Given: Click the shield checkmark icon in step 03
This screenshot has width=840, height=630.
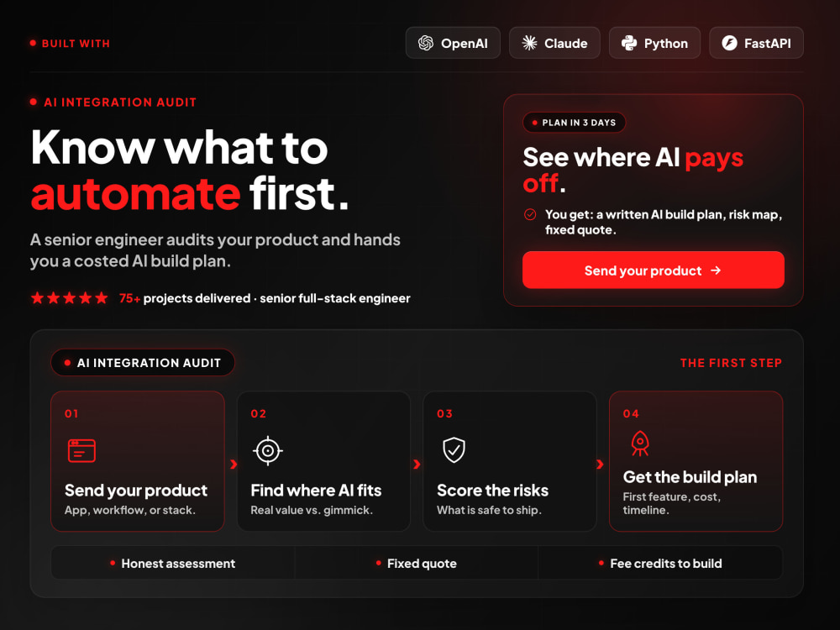Looking at the screenshot, I should (x=454, y=450).
